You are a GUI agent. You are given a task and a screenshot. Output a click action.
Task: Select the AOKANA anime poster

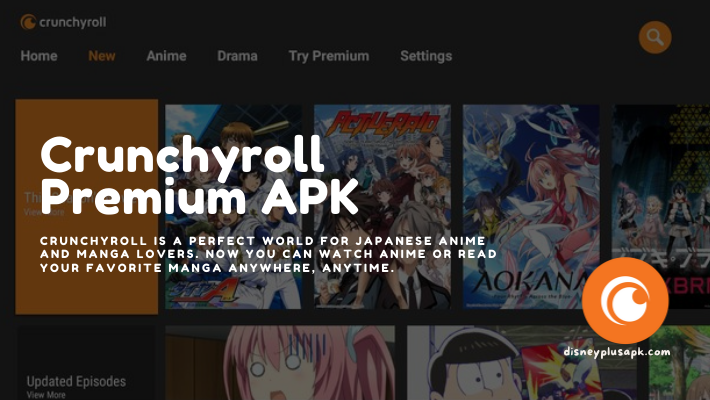click(x=531, y=207)
